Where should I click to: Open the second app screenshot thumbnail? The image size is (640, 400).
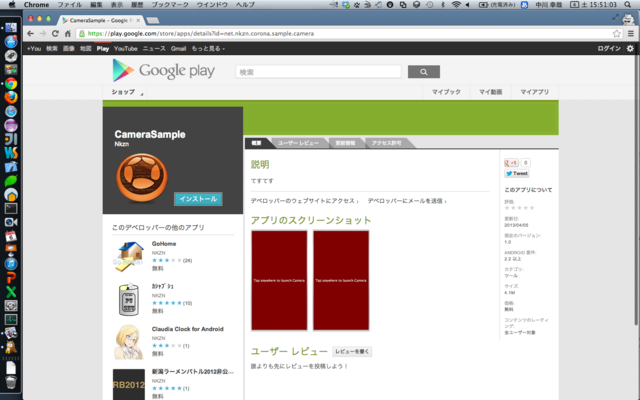tap(341, 280)
